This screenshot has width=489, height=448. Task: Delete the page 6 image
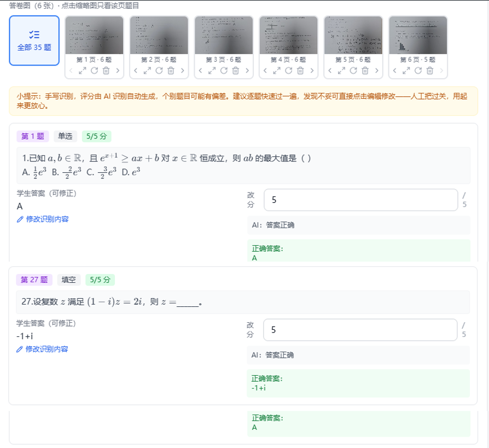[430, 71]
